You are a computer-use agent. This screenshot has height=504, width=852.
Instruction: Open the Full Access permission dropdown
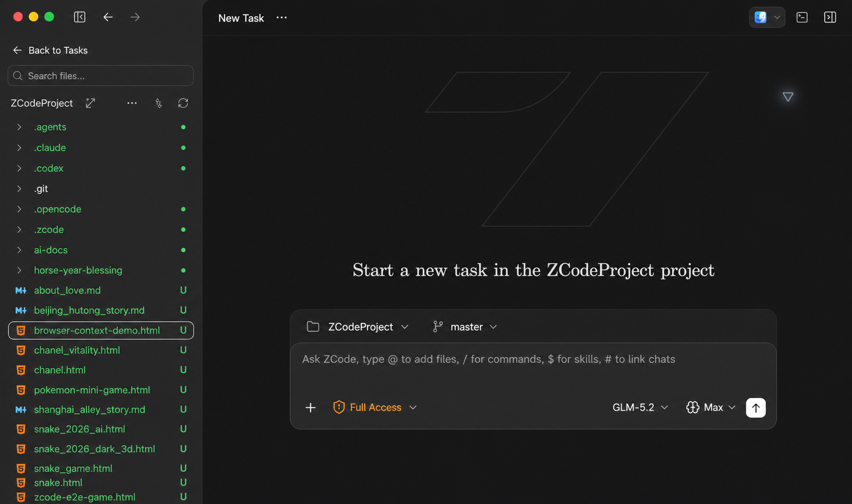pos(375,407)
